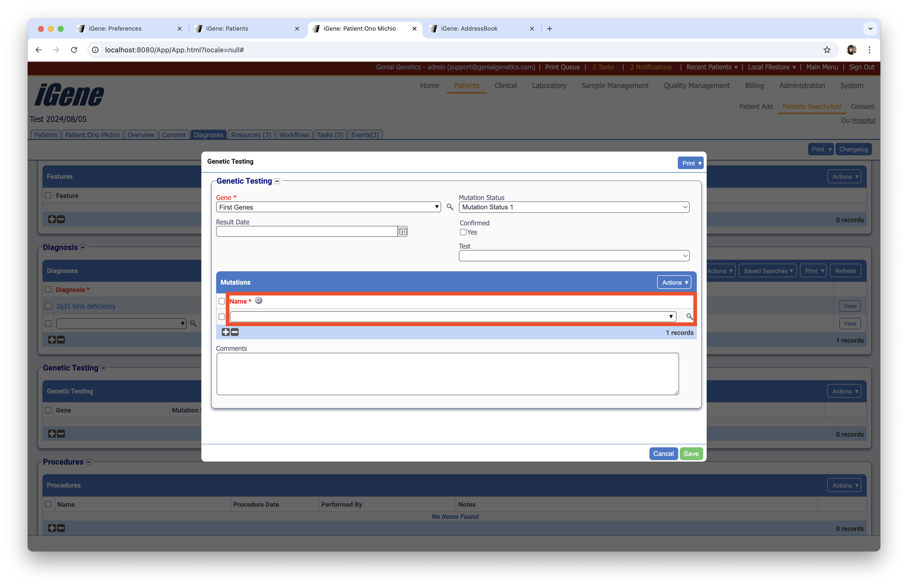Collapse the Genetic Testing fieldset in dialog
Viewport: 908px width, 588px height.
pyautogui.click(x=277, y=181)
